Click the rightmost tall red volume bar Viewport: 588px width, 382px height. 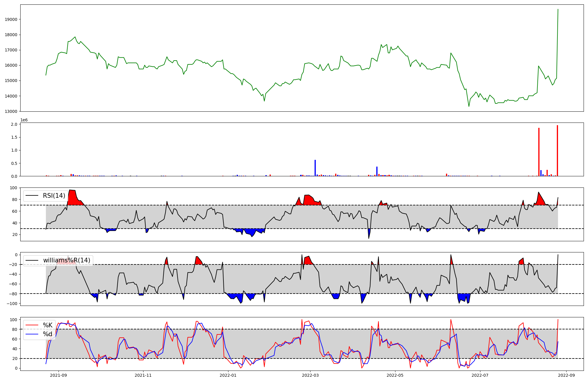point(557,151)
